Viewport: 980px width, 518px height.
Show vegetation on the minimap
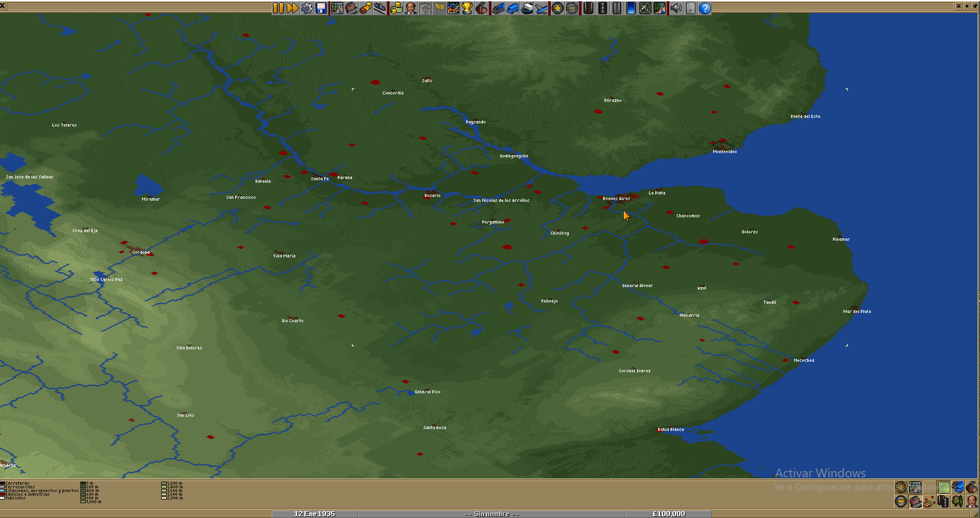tap(958, 501)
